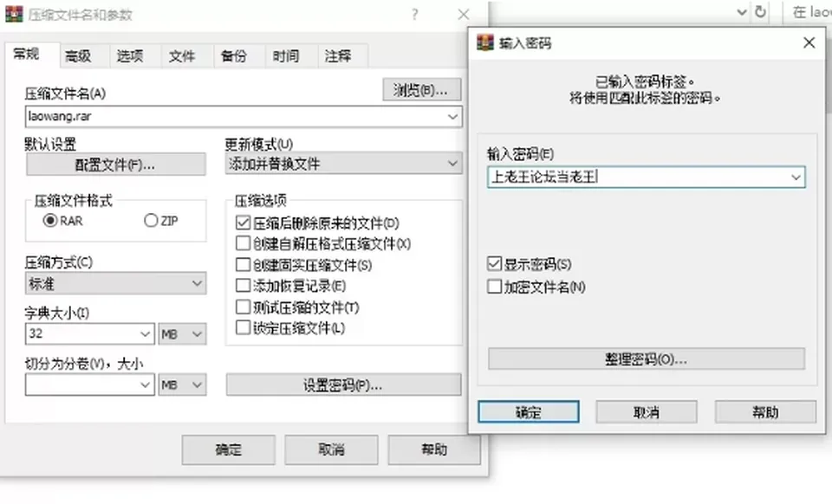The image size is (832, 504).
Task: Click the 浏览 button
Action: [422, 89]
